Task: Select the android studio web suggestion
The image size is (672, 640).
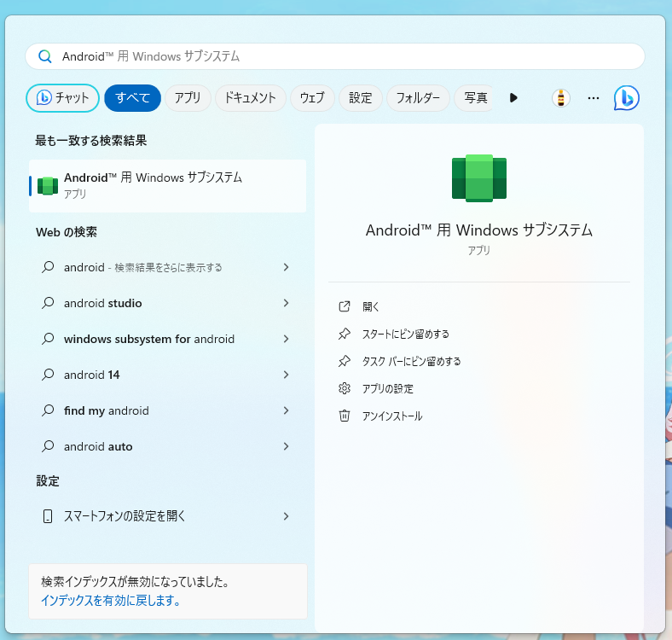Action: click(x=167, y=303)
